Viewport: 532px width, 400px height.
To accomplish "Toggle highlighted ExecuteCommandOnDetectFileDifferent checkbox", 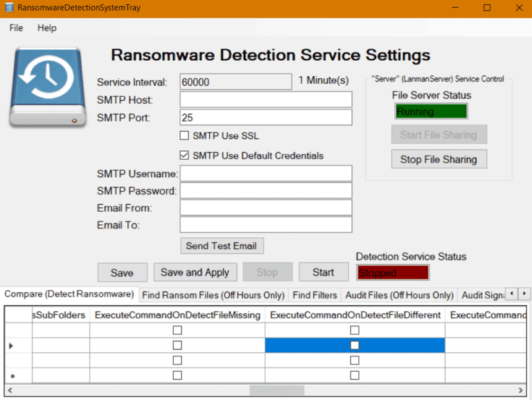I will 355,345.
